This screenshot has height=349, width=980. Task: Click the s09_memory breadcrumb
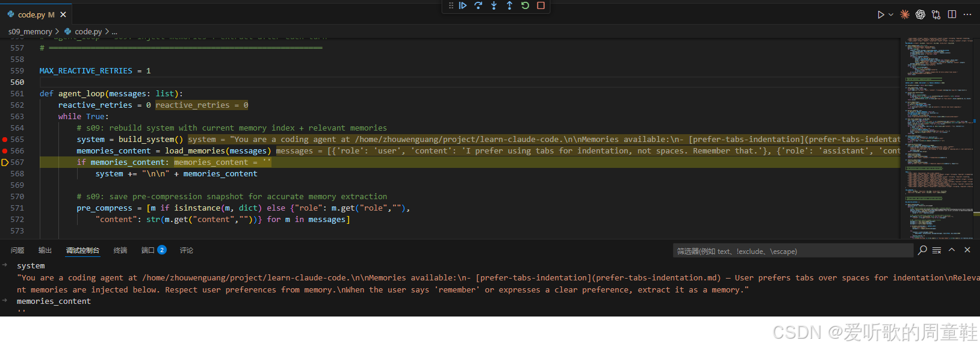click(30, 31)
